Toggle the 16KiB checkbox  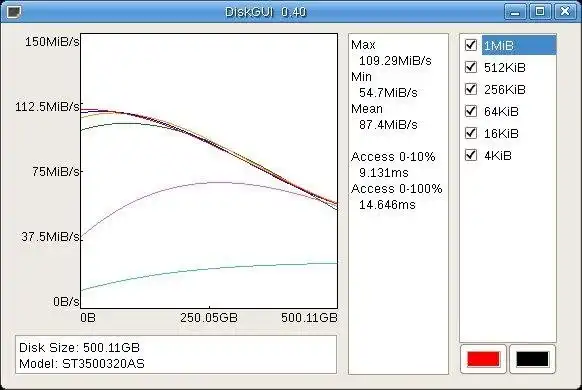coord(471,133)
